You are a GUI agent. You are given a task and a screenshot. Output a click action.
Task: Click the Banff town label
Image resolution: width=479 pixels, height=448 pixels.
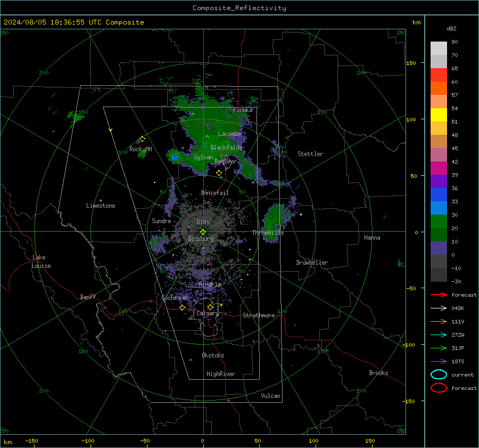pyautogui.click(x=88, y=297)
